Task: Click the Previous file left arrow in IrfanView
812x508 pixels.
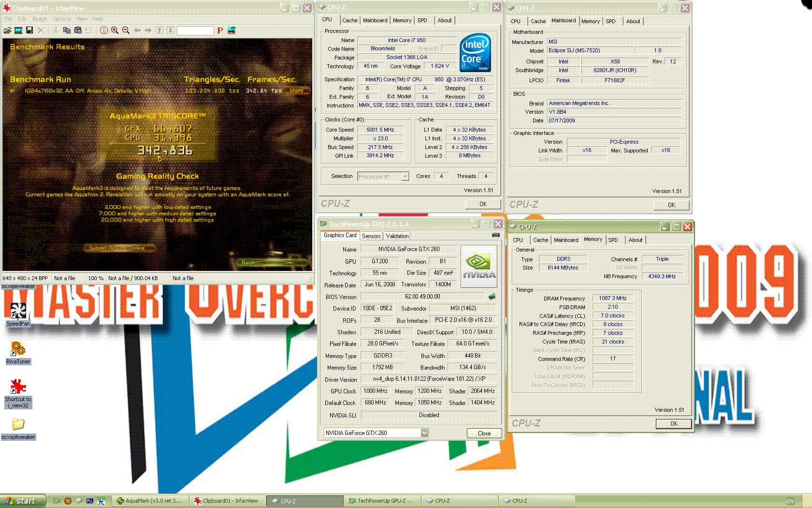Action: pos(138,30)
